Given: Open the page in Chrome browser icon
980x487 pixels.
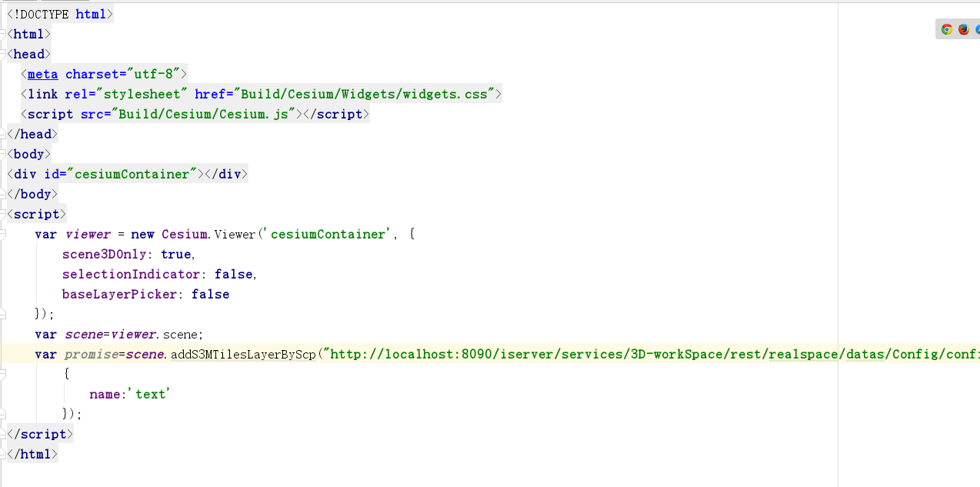Looking at the screenshot, I should point(947,29).
